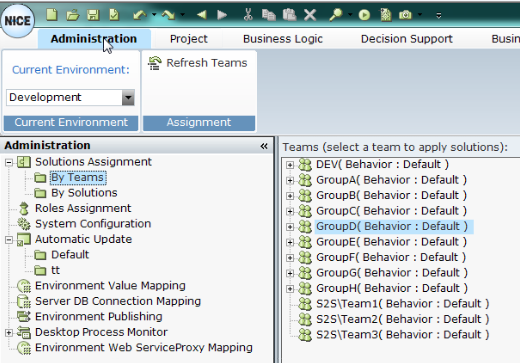Open Server DB Connection Mapping
Screen dimensions: 520x363
click(x=118, y=301)
